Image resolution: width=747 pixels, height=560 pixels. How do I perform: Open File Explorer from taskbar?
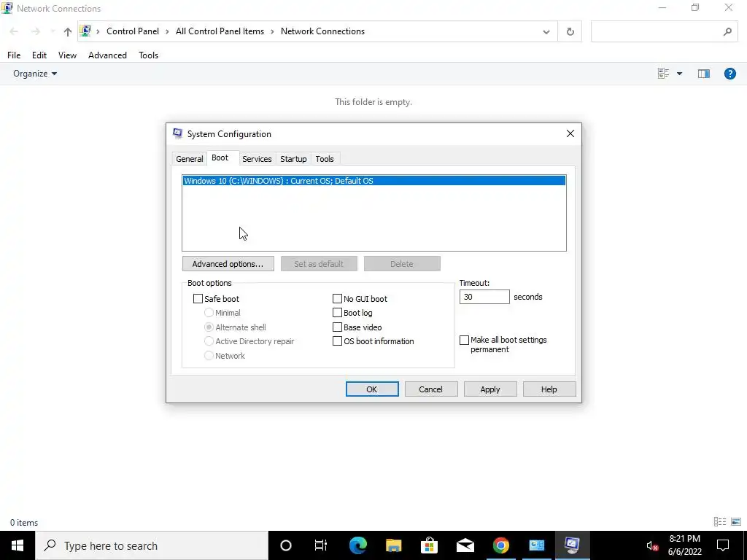click(x=393, y=545)
